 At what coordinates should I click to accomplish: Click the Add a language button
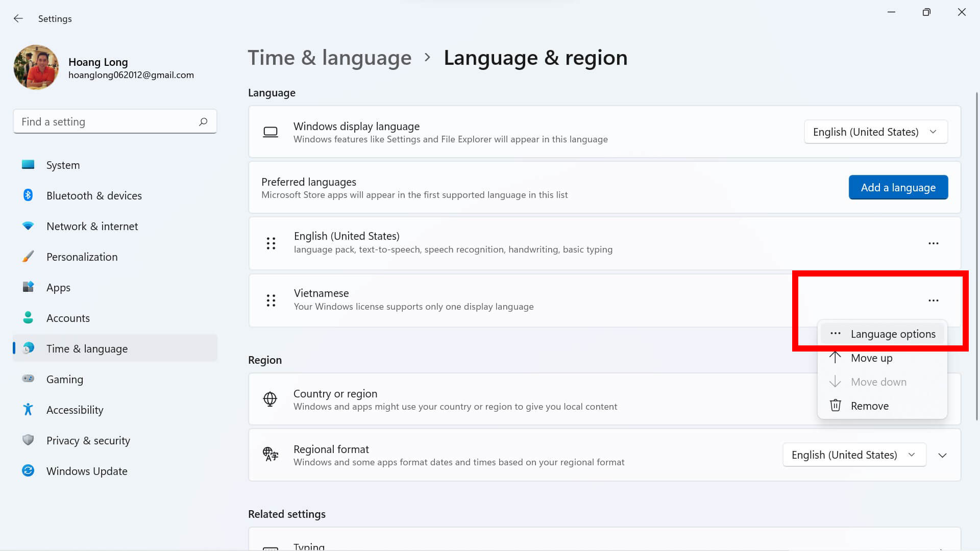(x=898, y=187)
